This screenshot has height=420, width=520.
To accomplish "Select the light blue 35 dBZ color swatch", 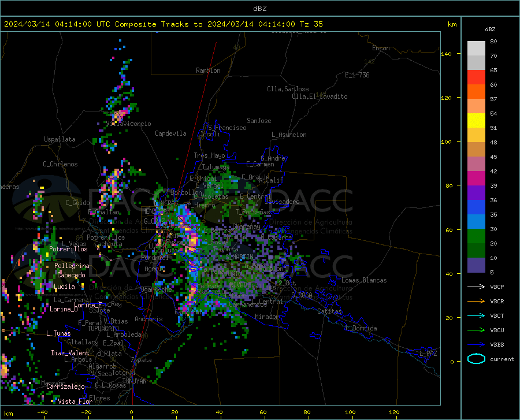I will (x=476, y=221).
